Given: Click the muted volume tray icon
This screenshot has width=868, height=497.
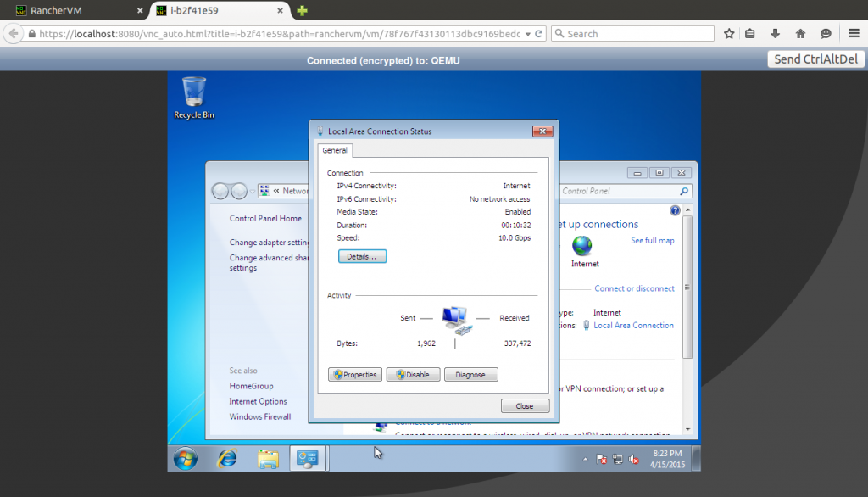Looking at the screenshot, I should point(634,459).
